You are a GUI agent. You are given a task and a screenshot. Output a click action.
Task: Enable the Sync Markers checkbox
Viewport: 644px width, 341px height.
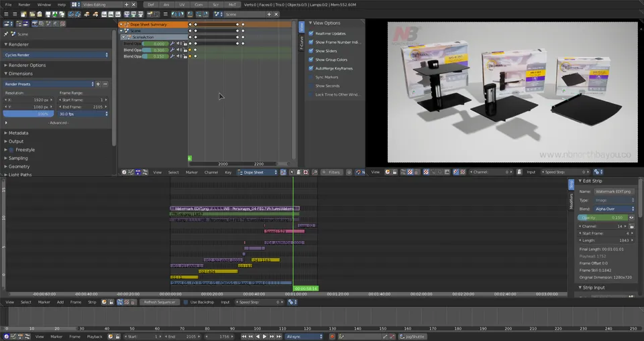[311, 77]
